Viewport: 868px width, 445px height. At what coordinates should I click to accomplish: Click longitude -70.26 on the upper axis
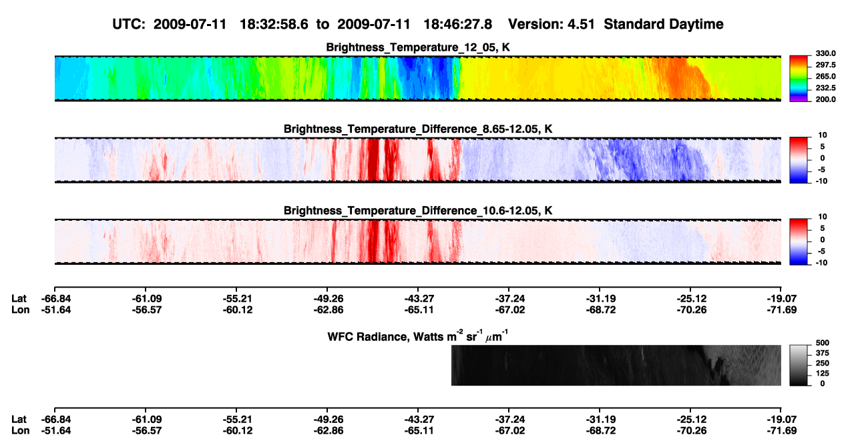[x=690, y=310]
